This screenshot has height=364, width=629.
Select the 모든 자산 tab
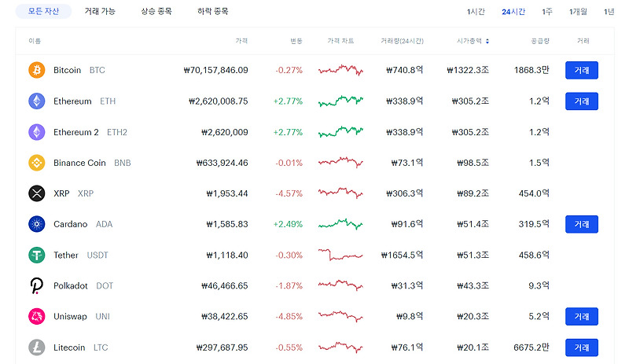tap(43, 12)
